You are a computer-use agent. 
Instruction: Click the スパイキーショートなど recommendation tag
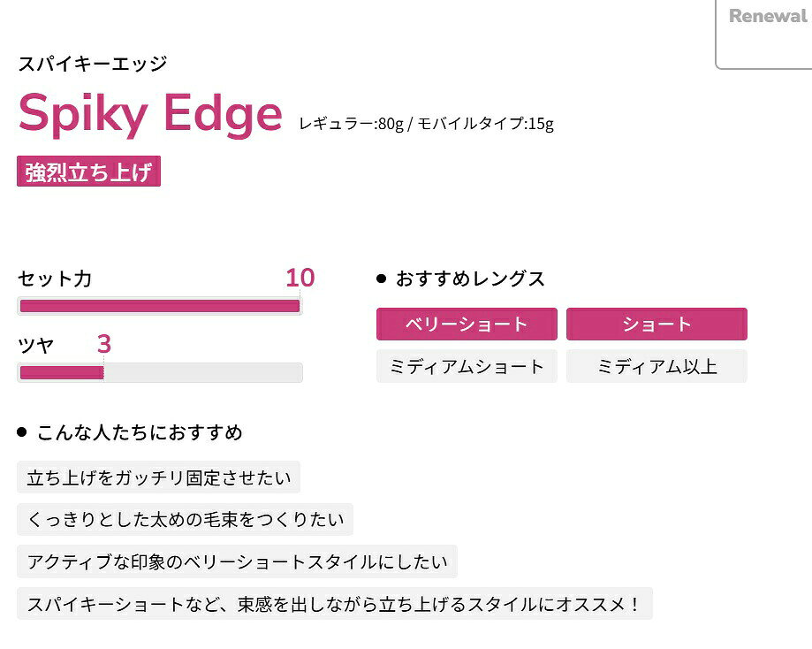335,604
